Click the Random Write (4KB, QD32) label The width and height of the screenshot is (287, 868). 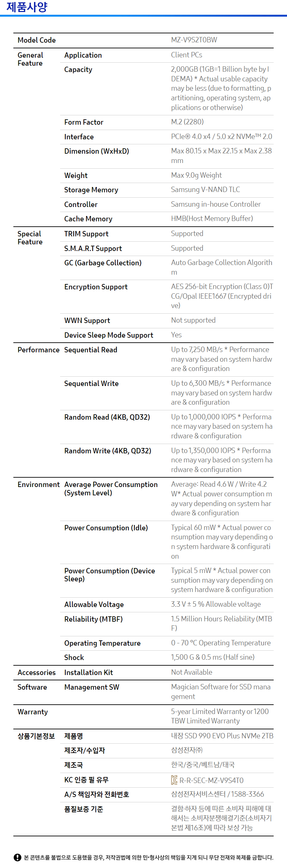click(107, 451)
